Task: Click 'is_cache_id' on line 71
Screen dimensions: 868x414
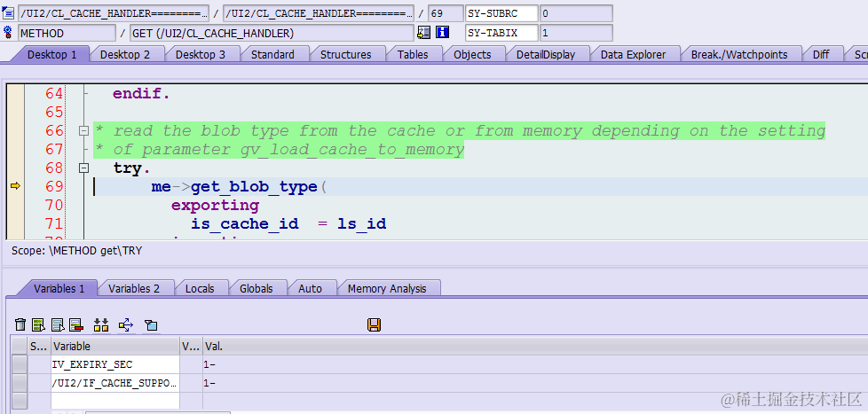Action: click(245, 224)
